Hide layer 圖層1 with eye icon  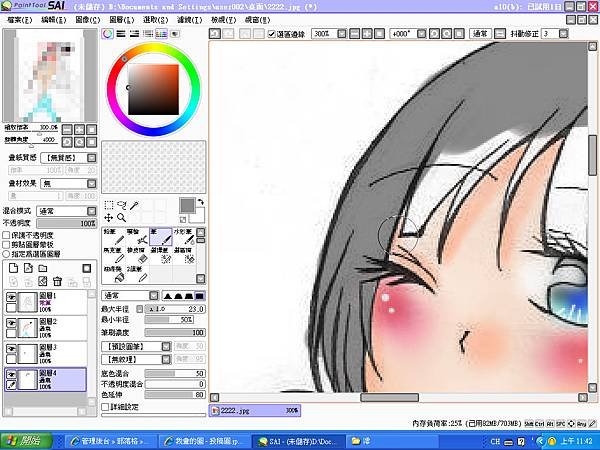point(11,297)
